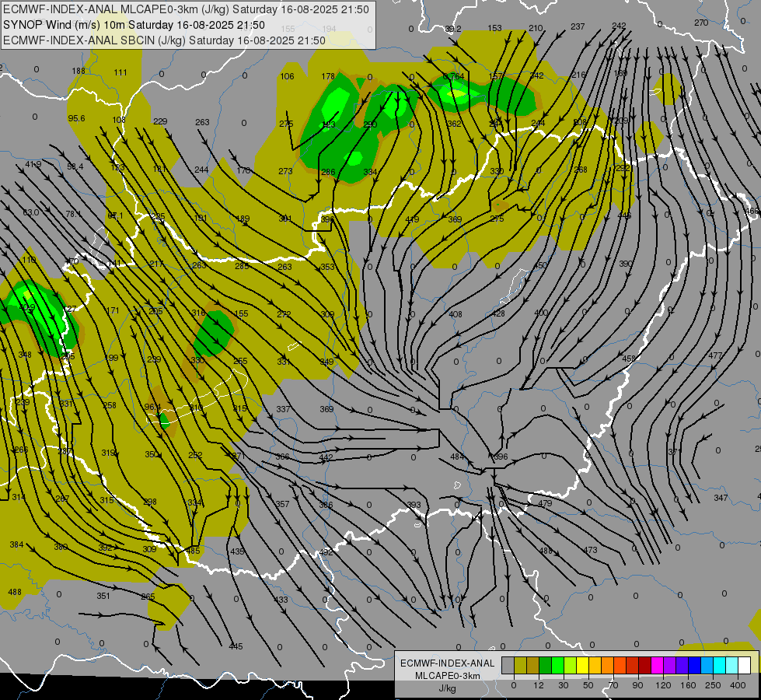Select the MLCAPE0-3km legend label

(x=447, y=676)
